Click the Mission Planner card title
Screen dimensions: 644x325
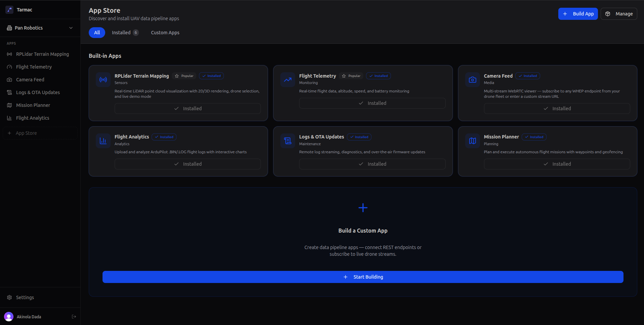click(501, 137)
